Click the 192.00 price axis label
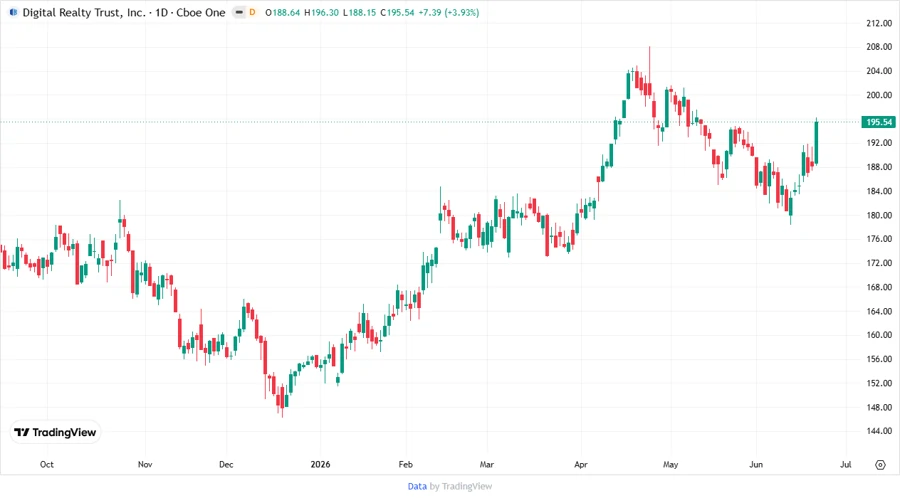Image resolution: width=900 pixels, height=498 pixels. tap(879, 143)
